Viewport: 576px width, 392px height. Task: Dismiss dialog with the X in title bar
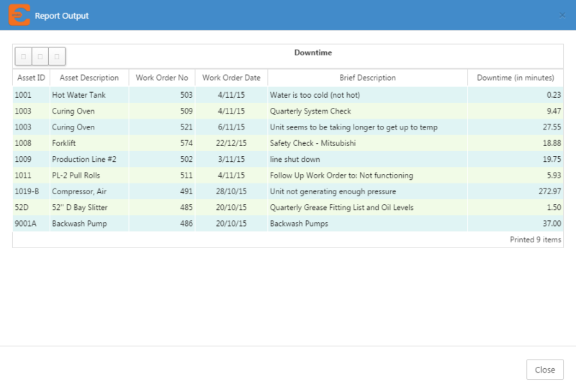(562, 15)
